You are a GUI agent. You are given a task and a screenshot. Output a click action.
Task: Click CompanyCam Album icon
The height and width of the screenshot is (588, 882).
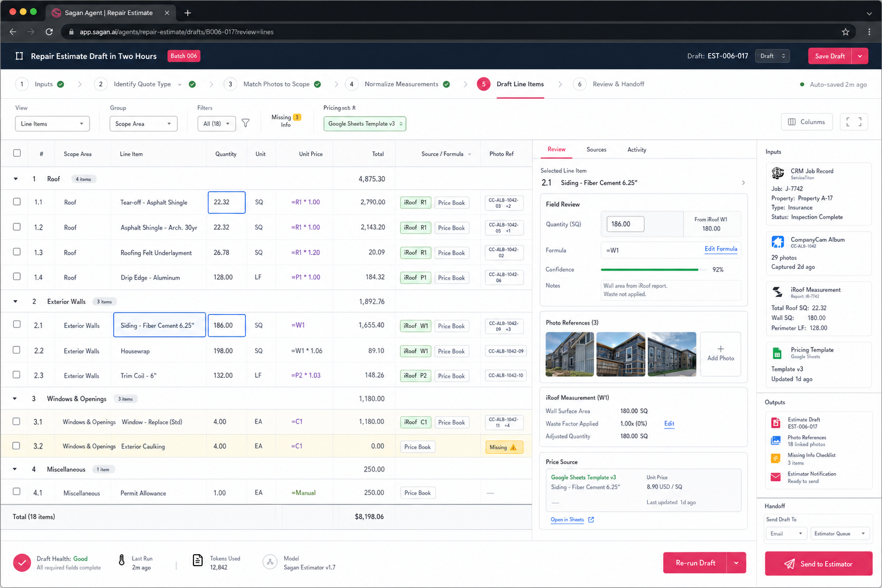click(777, 242)
